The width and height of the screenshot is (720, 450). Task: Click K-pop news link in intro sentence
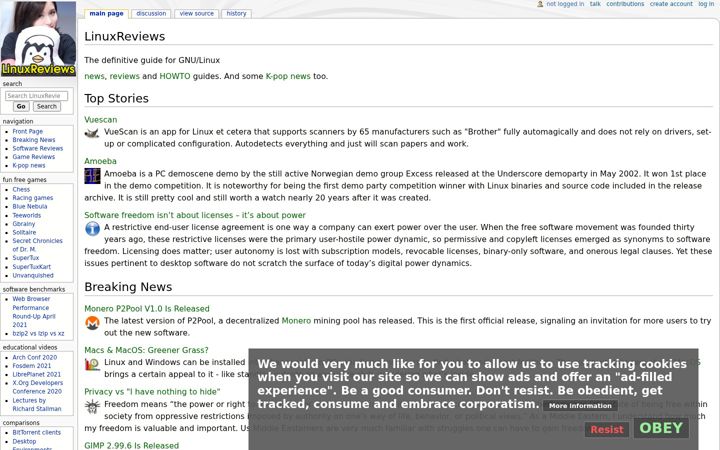point(288,76)
